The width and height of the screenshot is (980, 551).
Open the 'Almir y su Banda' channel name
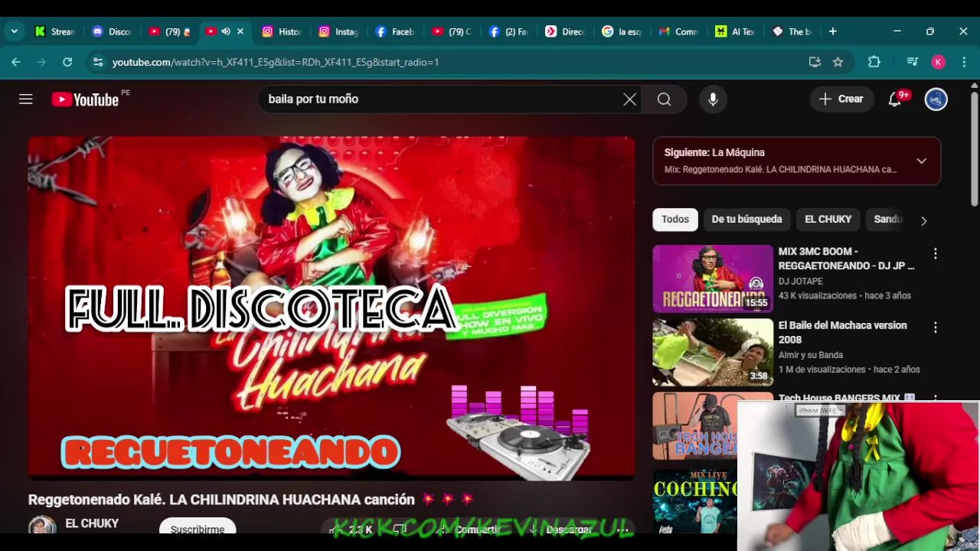coord(810,355)
